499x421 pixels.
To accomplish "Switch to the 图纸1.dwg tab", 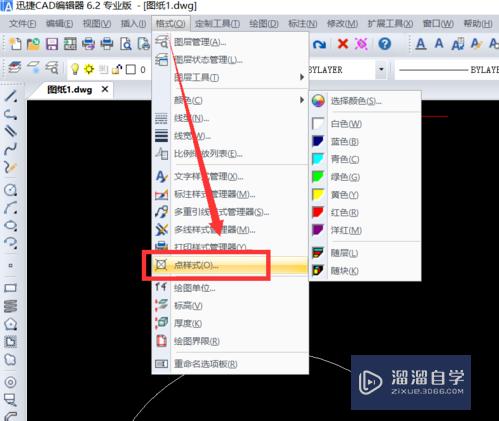I will point(69,90).
